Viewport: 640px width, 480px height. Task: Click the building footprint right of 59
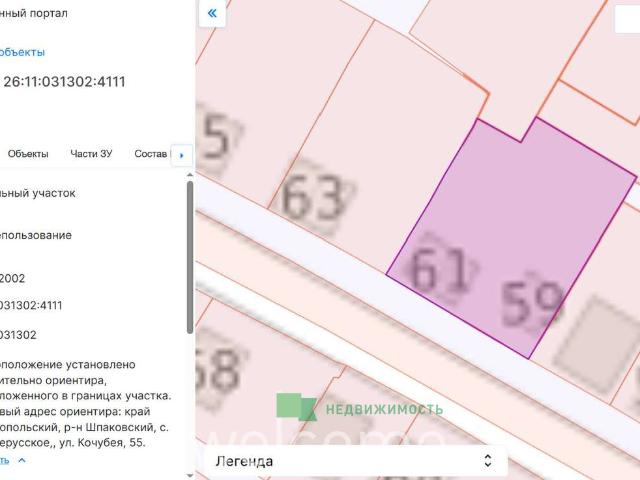[597, 345]
